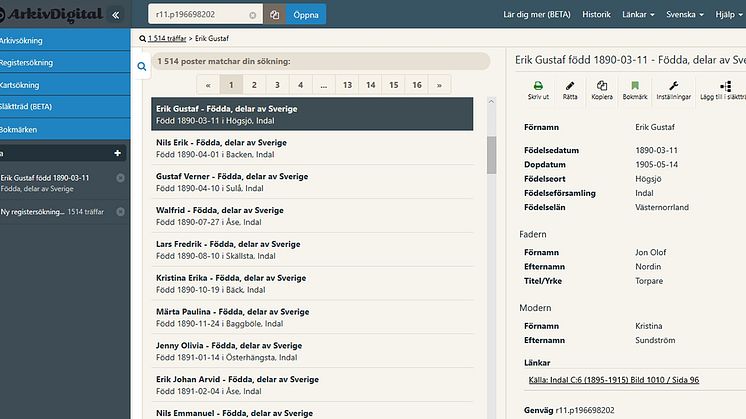Click Lägg till i släktträd icon

[x=724, y=90]
